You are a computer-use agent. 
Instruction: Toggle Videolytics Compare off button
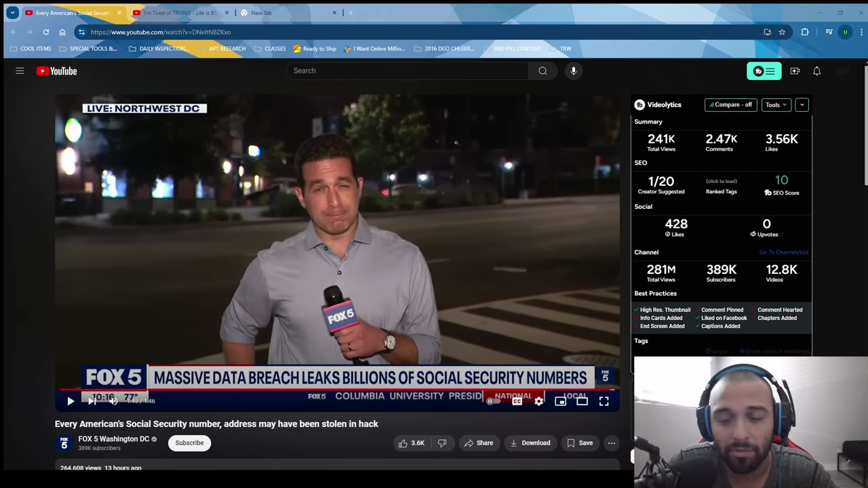tap(730, 105)
